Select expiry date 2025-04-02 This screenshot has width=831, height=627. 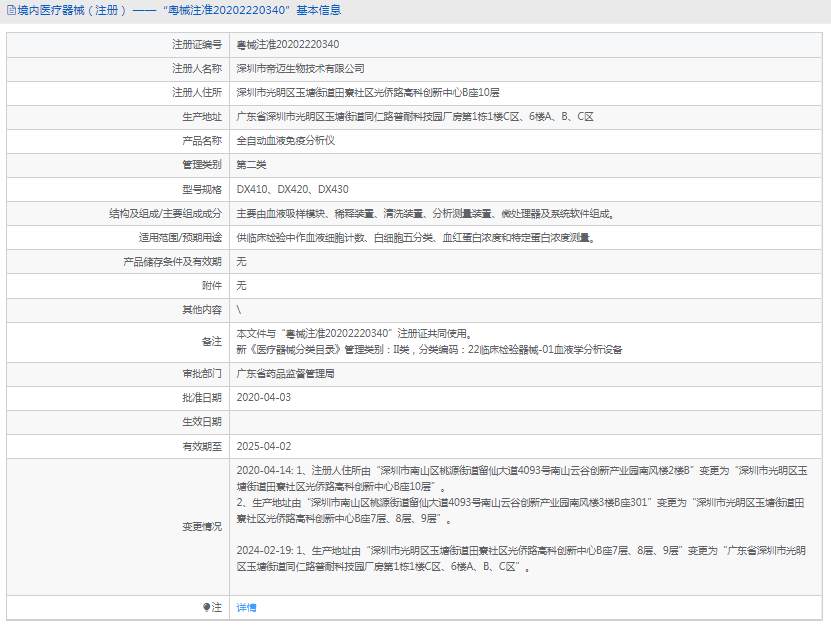[264, 446]
